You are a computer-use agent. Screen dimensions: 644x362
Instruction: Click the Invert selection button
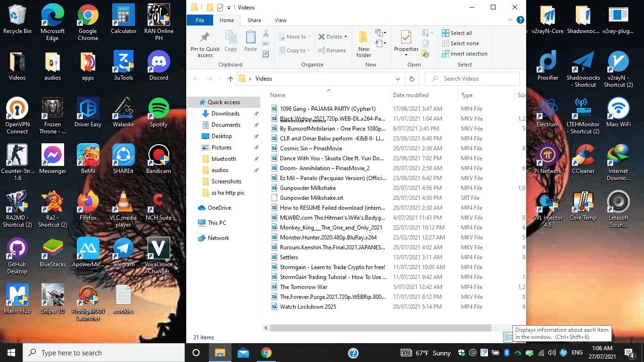464,54
